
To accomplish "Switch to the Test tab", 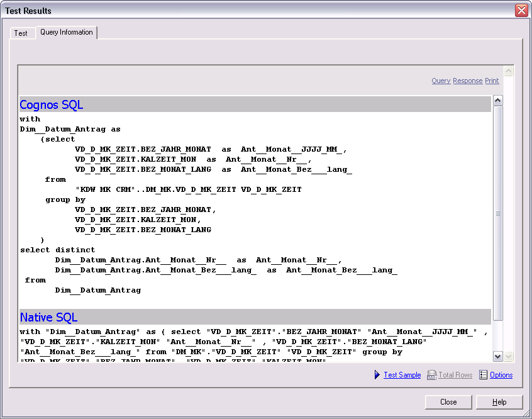I will coord(21,33).
